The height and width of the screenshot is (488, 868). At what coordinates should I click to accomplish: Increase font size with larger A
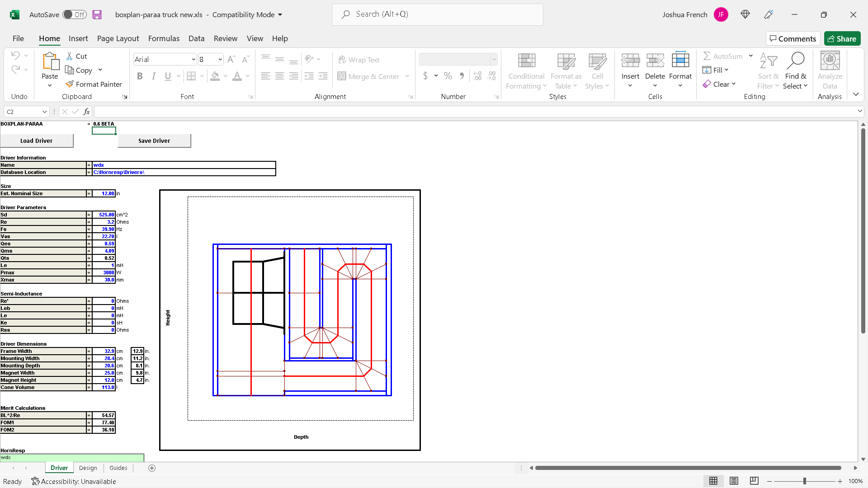(x=231, y=59)
